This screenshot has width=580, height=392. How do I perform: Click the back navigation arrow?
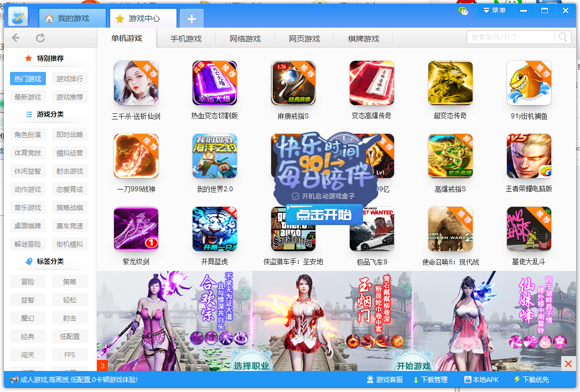pos(15,38)
